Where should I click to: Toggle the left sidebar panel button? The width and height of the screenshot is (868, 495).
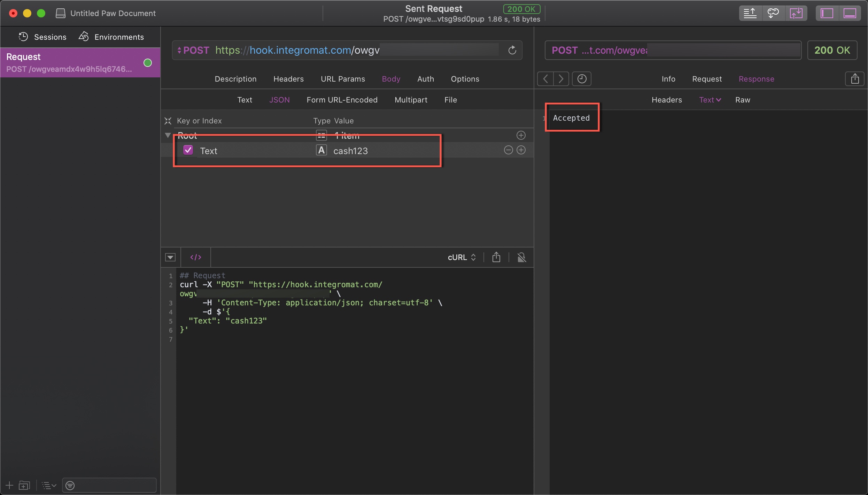click(827, 13)
